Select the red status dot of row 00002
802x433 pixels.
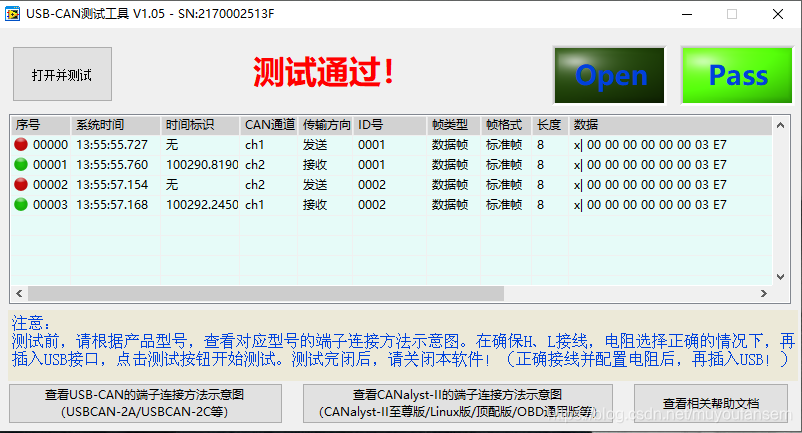coord(21,185)
